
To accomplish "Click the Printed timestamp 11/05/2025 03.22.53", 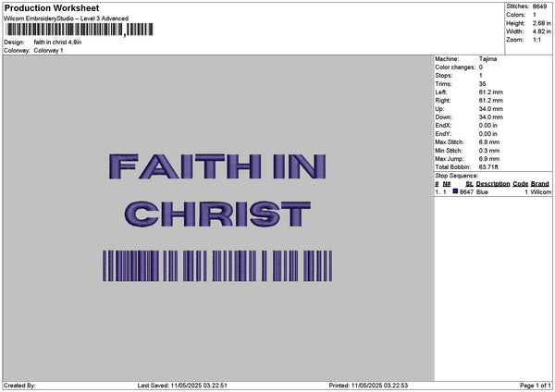I will coord(379,386).
